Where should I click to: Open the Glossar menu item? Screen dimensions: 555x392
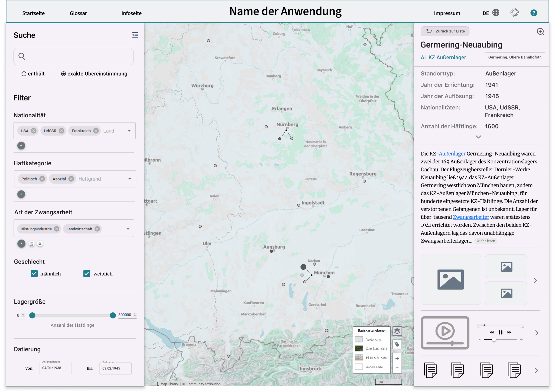78,13
